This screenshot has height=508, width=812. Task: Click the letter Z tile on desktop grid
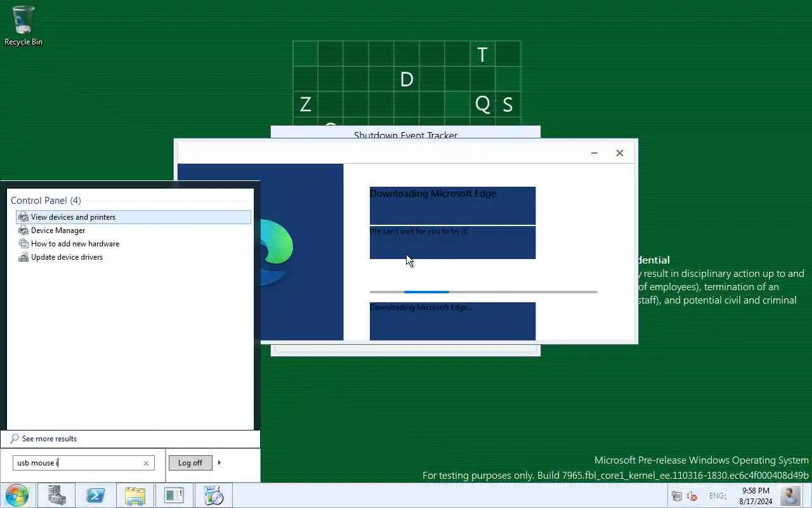coord(305,104)
